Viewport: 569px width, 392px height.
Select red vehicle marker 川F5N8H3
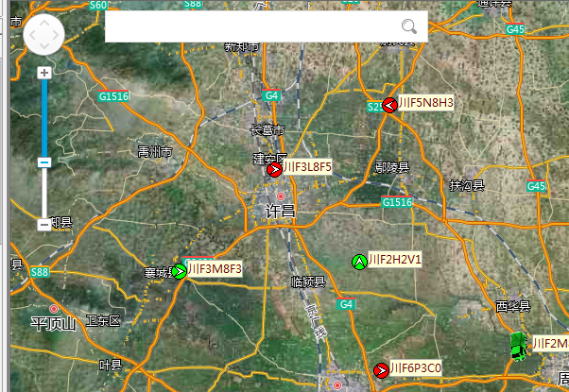(x=388, y=105)
